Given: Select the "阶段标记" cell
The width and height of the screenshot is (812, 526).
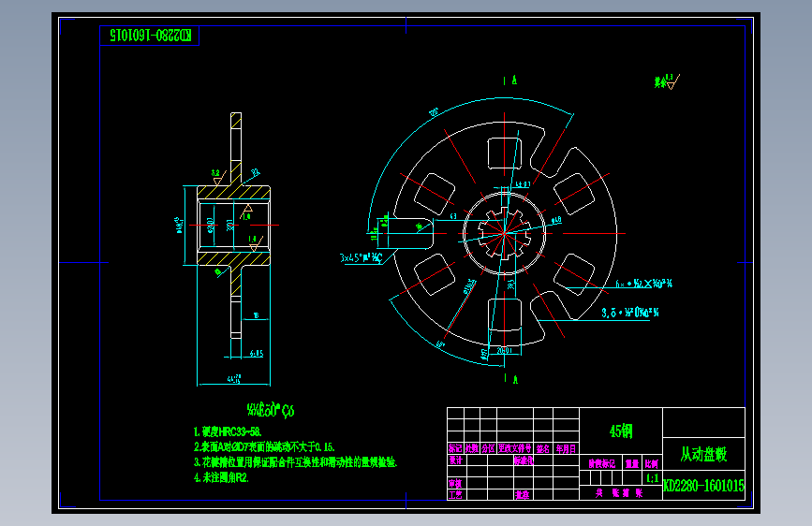Looking at the screenshot, I should click(x=601, y=464).
